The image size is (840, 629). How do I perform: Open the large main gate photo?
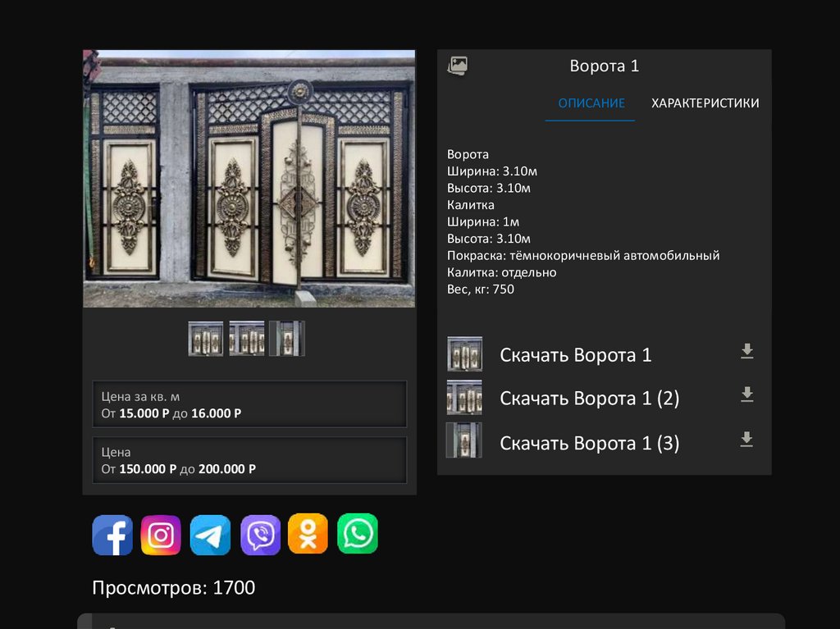click(x=249, y=179)
